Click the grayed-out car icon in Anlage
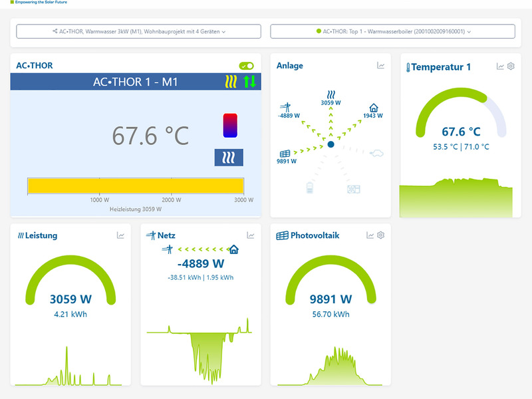 coord(376,154)
